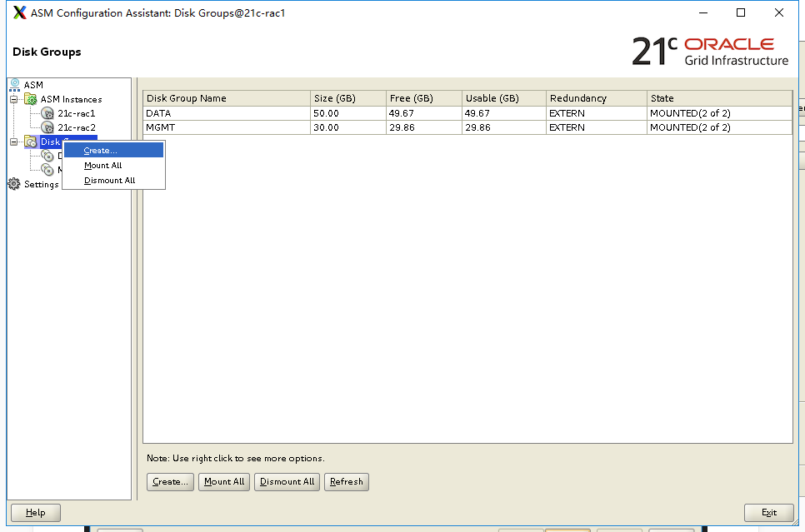Click the Size (GB) column header

(348, 98)
